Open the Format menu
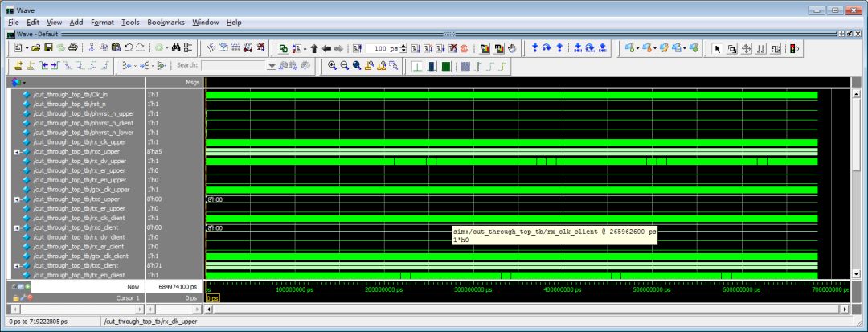 point(102,23)
